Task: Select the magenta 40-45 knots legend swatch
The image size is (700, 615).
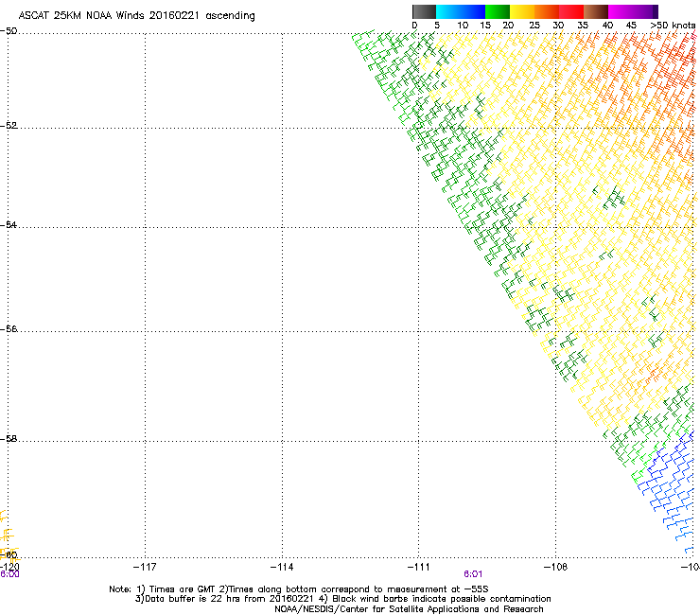Action: coord(621,11)
